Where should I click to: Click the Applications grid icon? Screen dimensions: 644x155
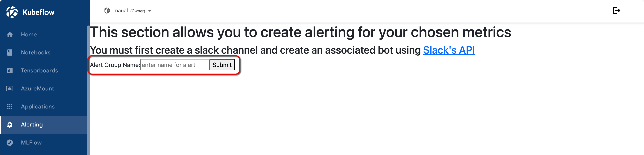10,106
